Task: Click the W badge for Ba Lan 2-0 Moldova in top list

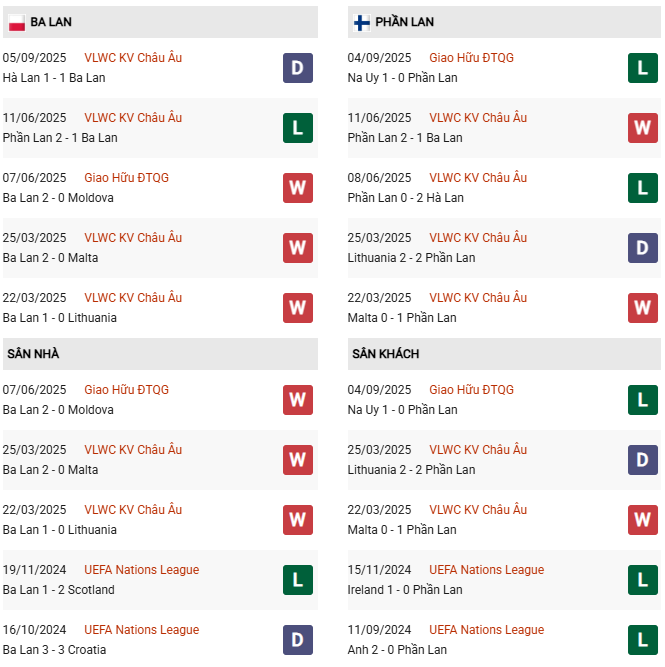Action: point(298,188)
